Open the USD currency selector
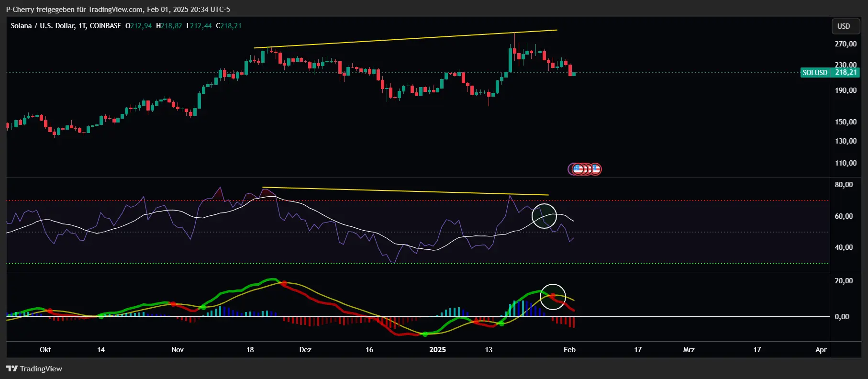 click(846, 26)
